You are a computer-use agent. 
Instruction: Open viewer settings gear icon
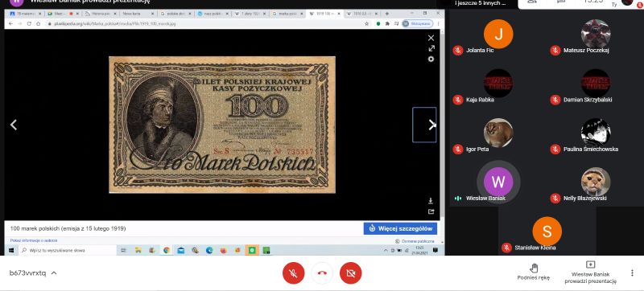[431, 59]
